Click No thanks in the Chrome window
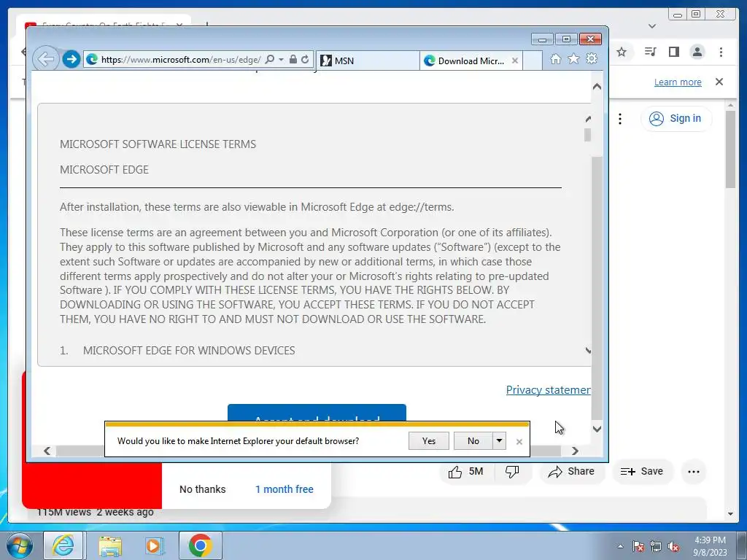747x560 pixels. [203, 489]
